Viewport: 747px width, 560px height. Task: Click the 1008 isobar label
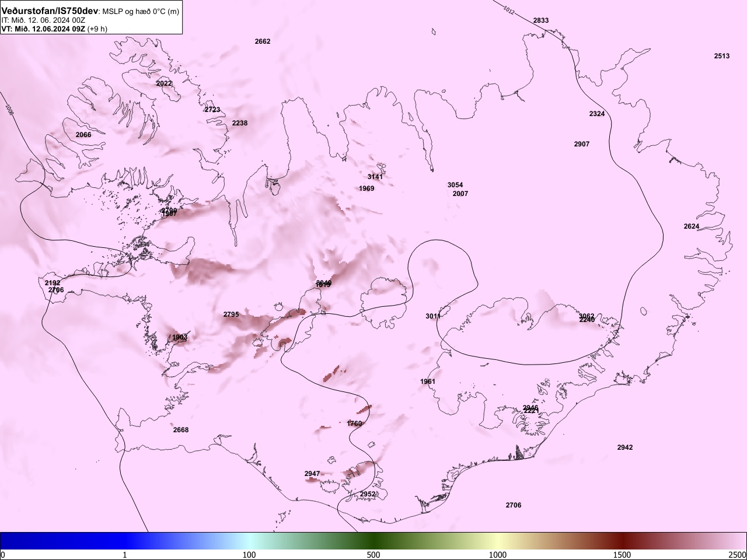point(8,109)
